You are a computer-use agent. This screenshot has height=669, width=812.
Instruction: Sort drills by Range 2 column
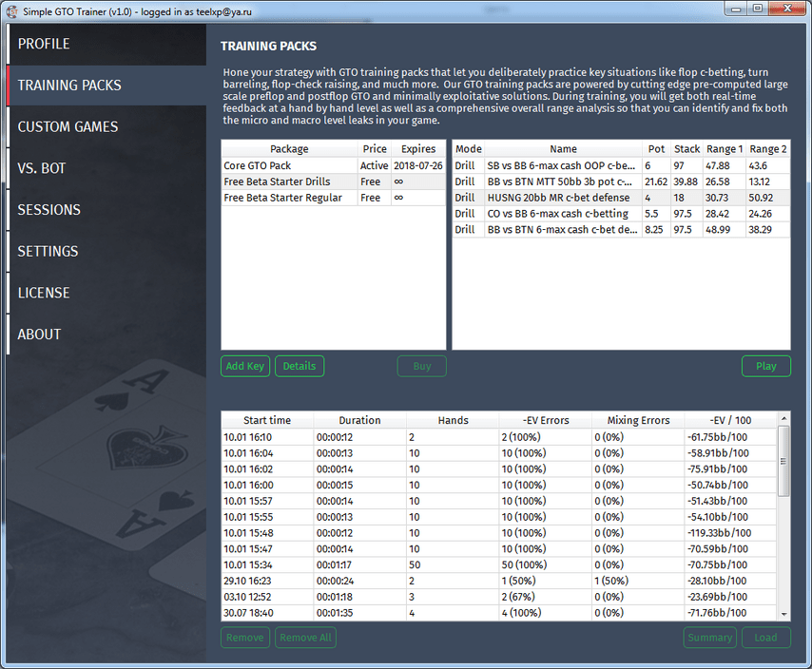point(768,149)
